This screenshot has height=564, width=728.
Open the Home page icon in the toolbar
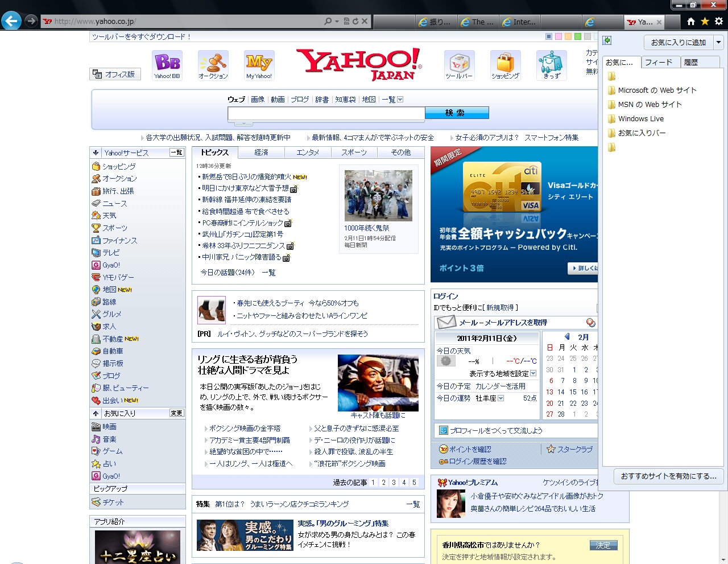coord(690,22)
